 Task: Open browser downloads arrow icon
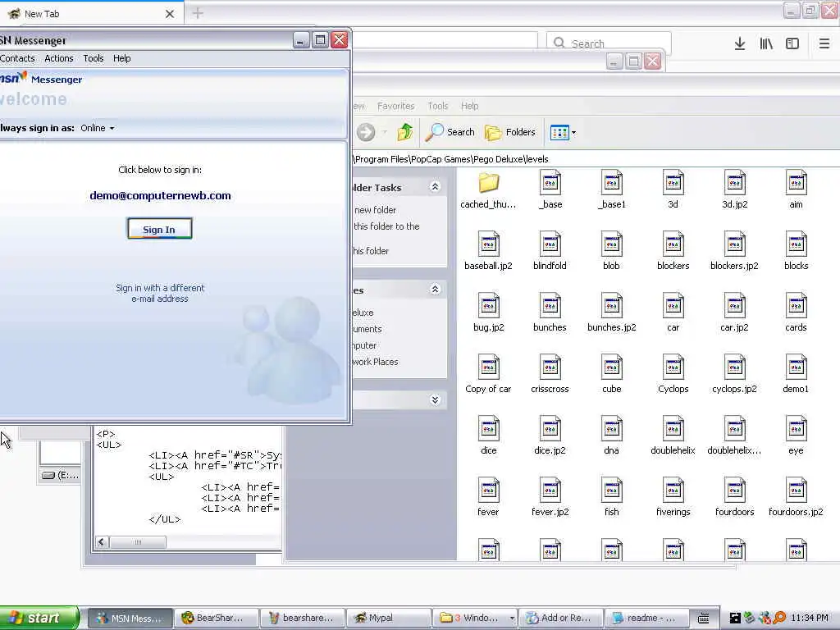pos(740,44)
